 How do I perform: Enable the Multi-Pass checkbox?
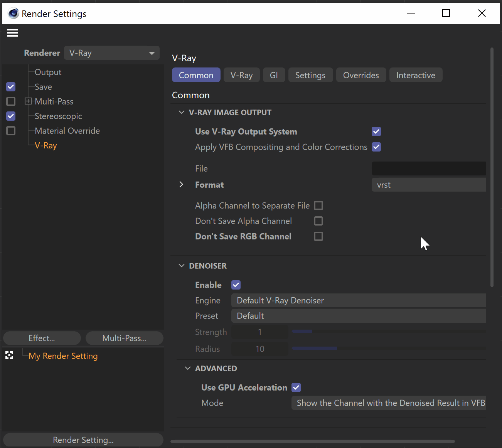pos(11,101)
